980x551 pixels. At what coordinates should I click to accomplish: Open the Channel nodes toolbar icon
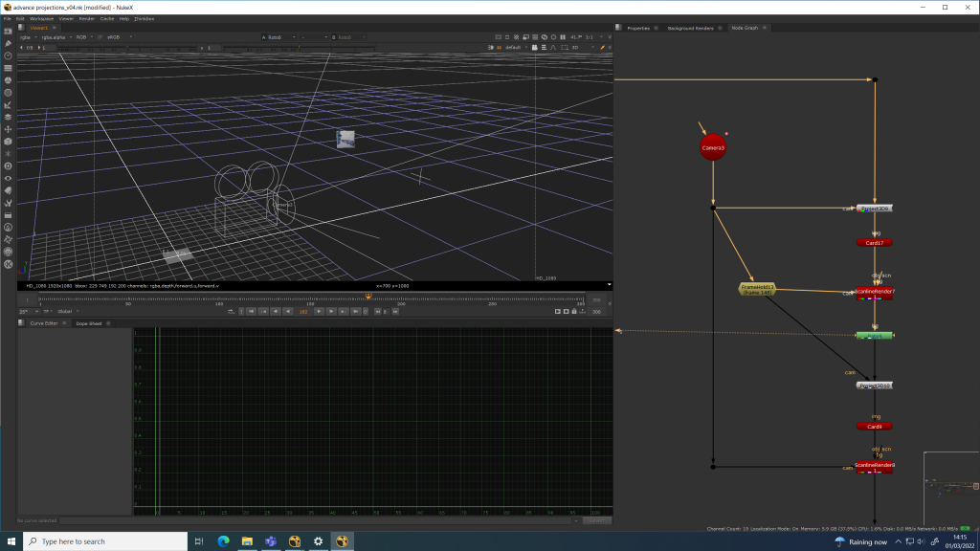coord(8,68)
